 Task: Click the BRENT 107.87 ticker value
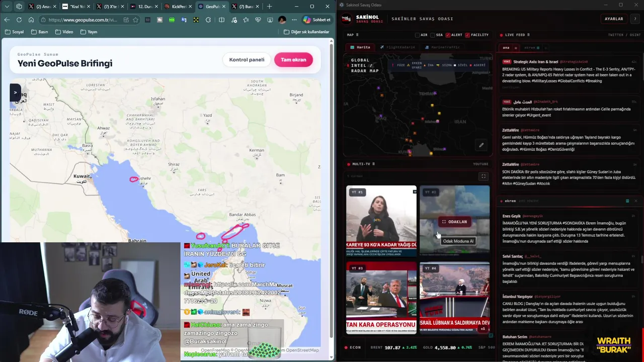click(x=392, y=347)
